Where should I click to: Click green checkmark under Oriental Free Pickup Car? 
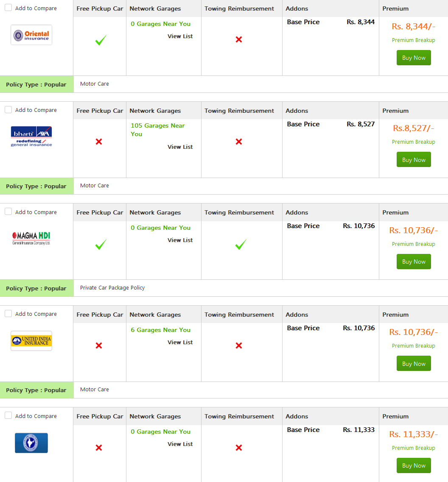(101, 40)
